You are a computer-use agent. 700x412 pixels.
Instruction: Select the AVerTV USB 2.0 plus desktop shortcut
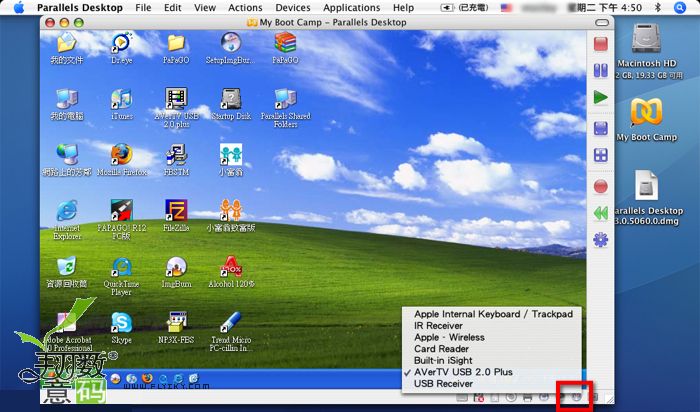pos(176,108)
